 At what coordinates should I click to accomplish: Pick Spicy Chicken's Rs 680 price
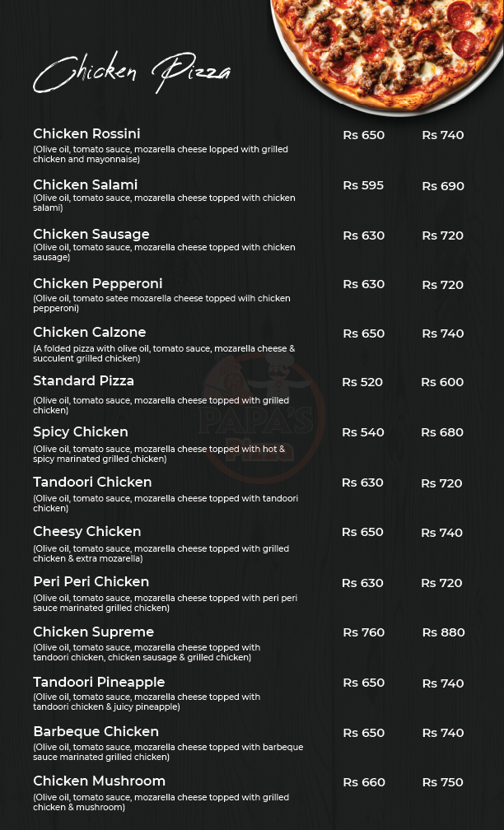click(442, 432)
